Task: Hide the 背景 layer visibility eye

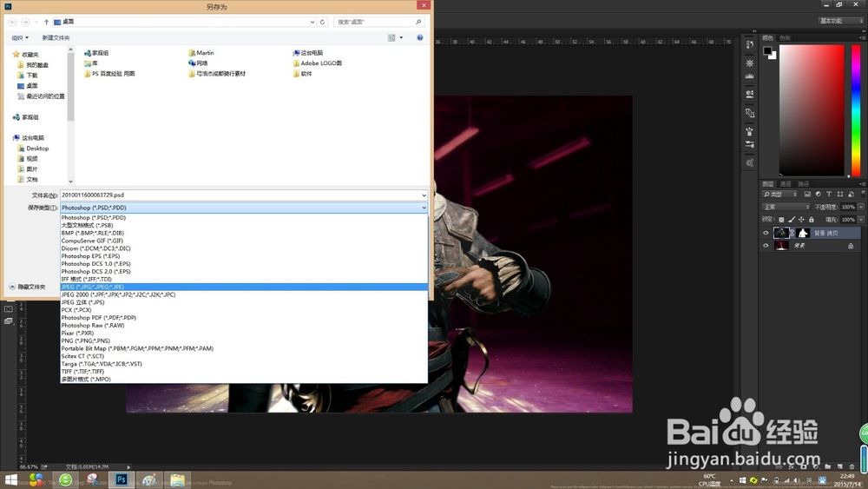Action: (x=766, y=246)
